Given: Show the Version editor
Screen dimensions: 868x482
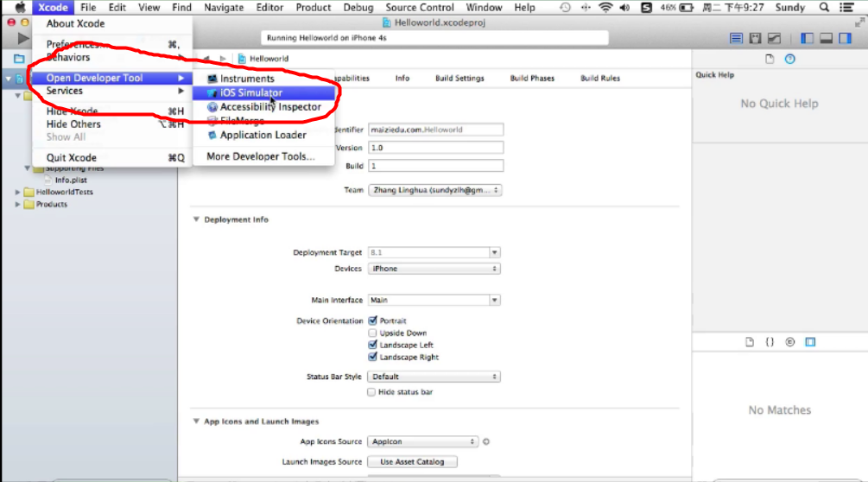Looking at the screenshot, I should coord(774,38).
